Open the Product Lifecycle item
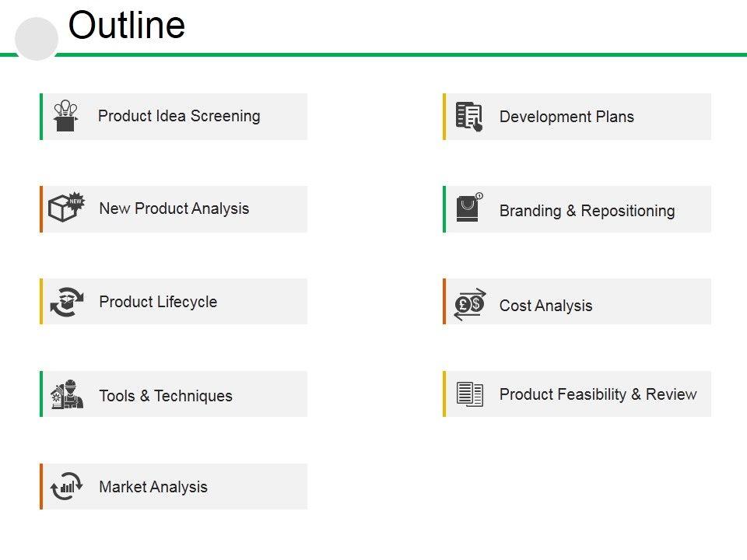747x560 pixels. point(158,302)
